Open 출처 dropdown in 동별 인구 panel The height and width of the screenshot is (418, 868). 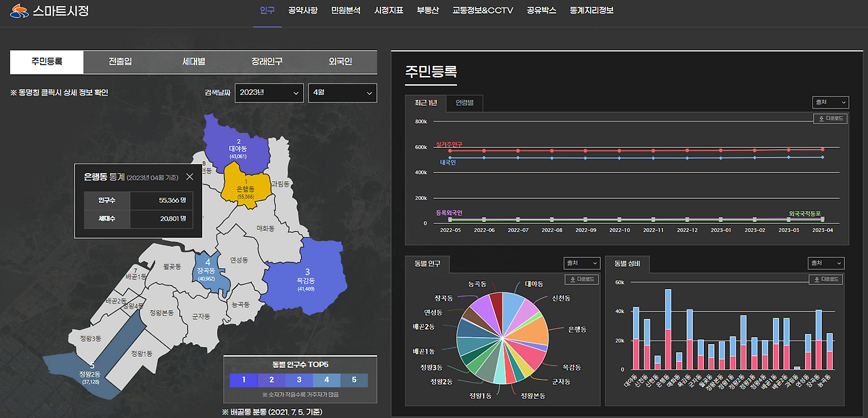[582, 263]
